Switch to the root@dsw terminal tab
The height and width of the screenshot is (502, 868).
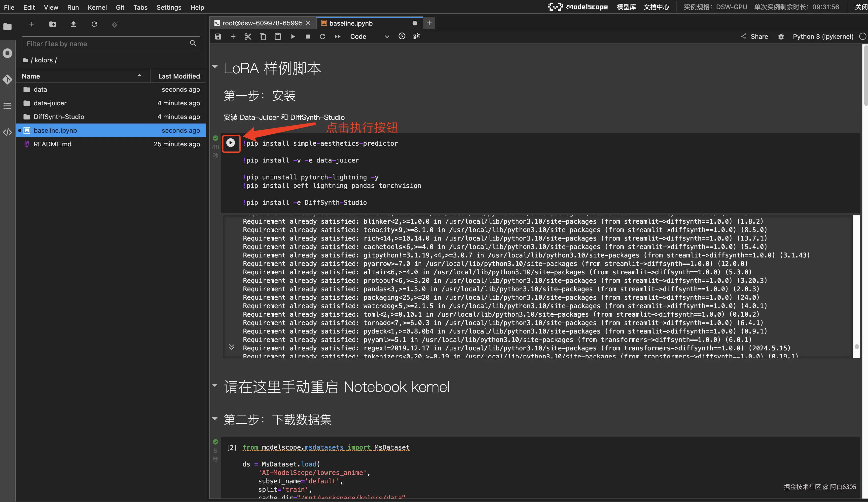[262, 23]
